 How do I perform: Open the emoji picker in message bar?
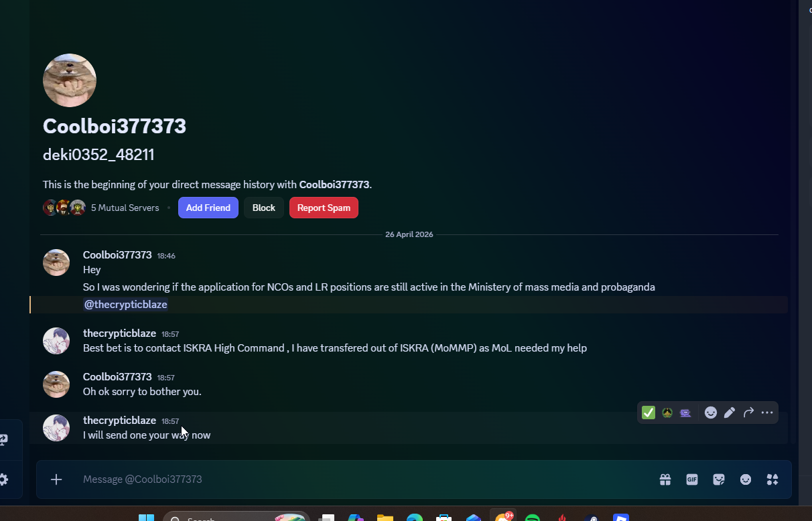click(x=746, y=479)
